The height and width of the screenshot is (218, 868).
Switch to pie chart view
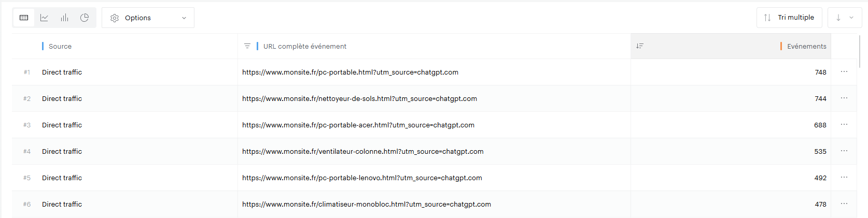click(85, 18)
